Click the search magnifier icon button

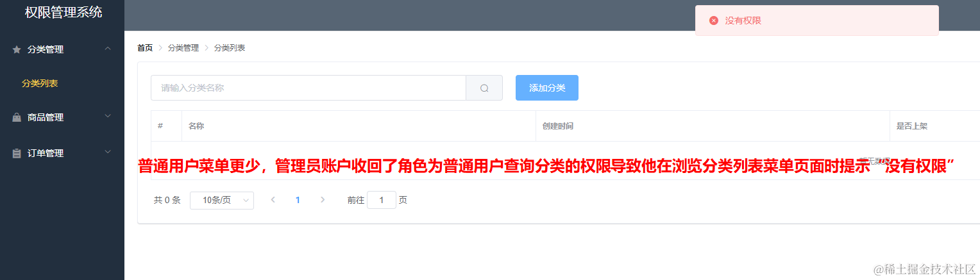click(x=484, y=88)
